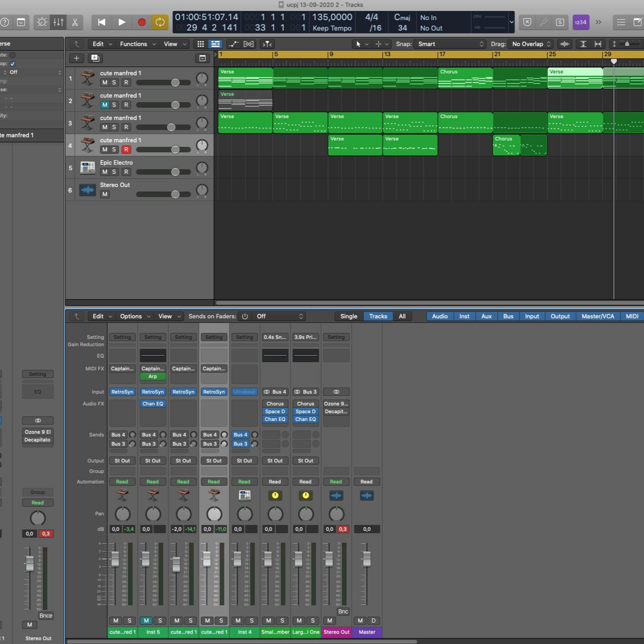Image resolution: width=644 pixels, height=644 pixels.
Task: Open the List Editors icon
Action: [621, 22]
